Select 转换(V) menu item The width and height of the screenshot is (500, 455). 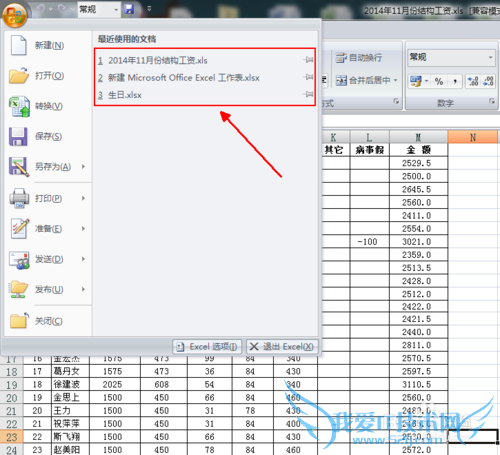click(48, 106)
